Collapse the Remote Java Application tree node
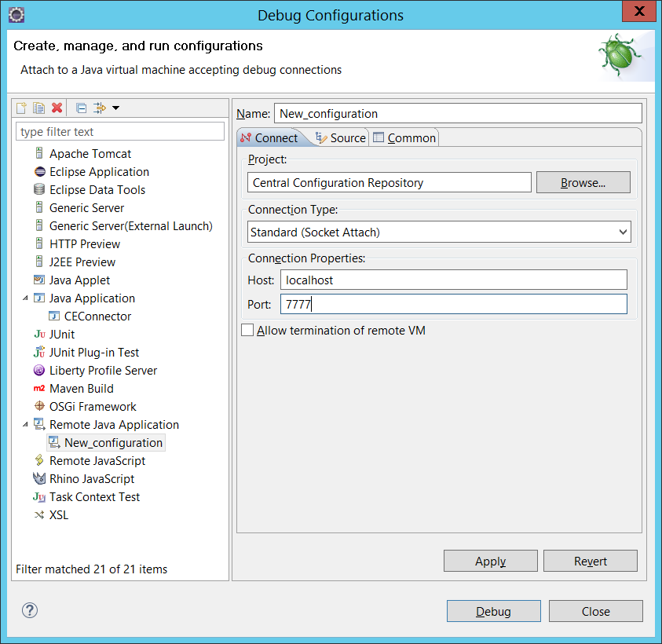 (x=25, y=424)
